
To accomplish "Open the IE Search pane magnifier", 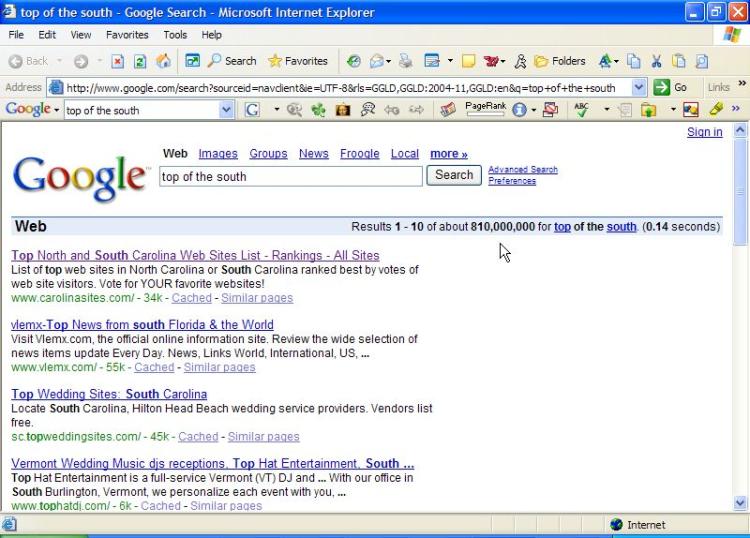I will tap(232, 61).
